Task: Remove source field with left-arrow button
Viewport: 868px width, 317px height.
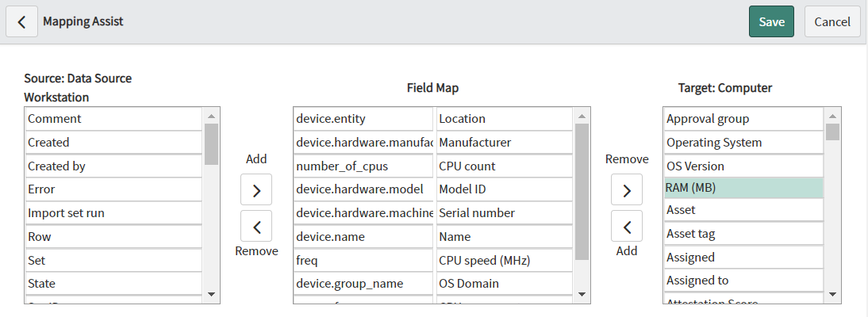Action: (256, 227)
